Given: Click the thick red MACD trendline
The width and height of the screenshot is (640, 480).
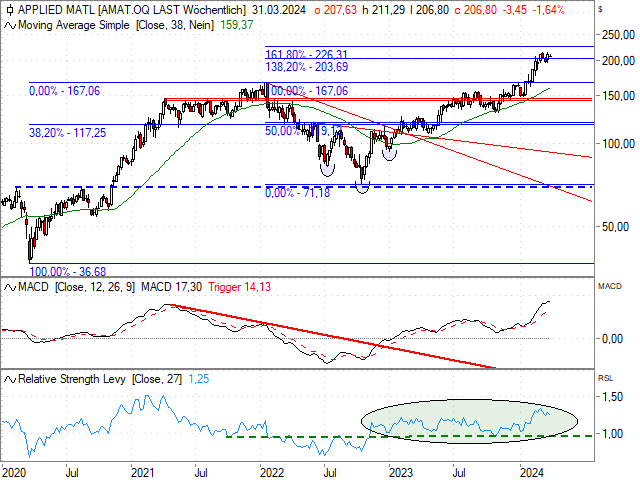Looking at the screenshot, I should coord(333,336).
